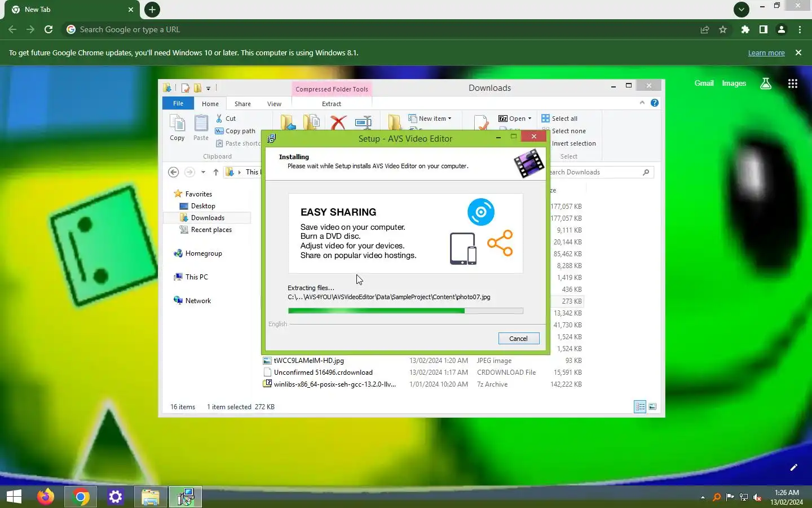Click the Move to folder icon
The height and width of the screenshot is (508, 812).
288,121
